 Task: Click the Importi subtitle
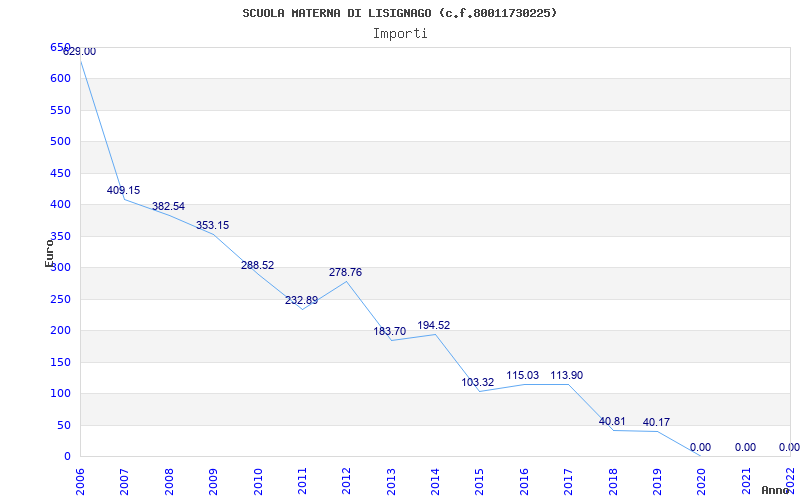(x=400, y=34)
